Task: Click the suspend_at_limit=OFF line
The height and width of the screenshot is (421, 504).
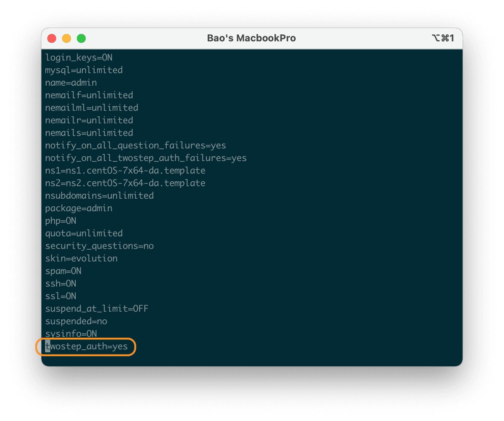Action: click(97, 309)
